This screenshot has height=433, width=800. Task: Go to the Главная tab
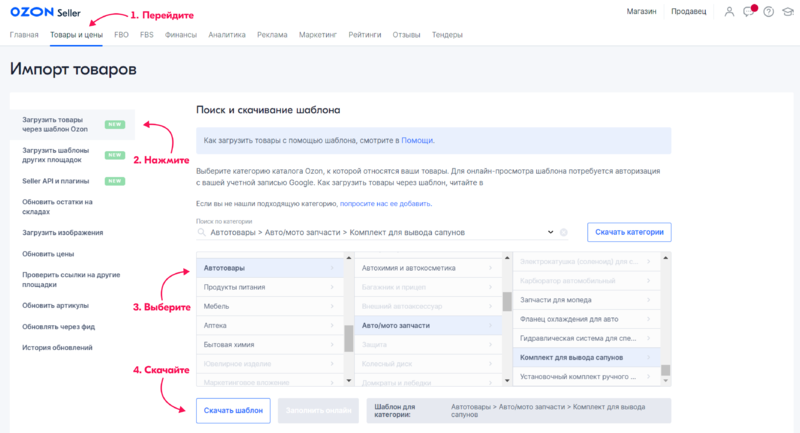click(x=24, y=35)
